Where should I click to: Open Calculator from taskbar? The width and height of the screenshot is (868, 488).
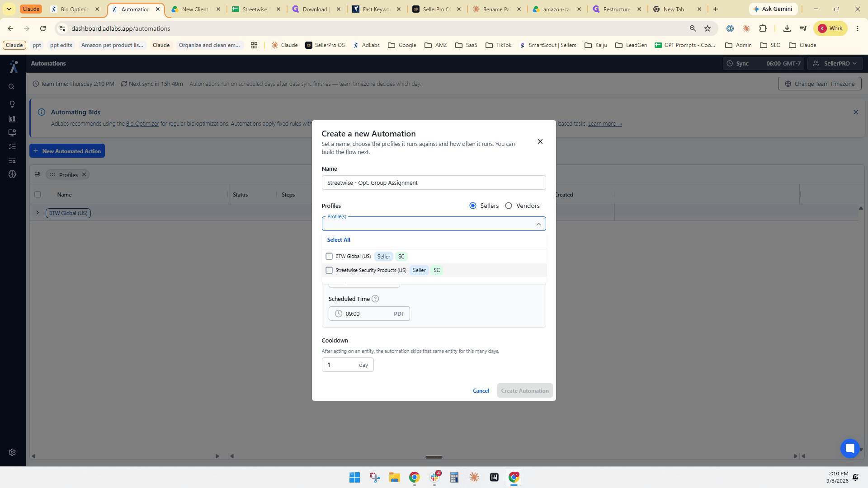point(454,477)
